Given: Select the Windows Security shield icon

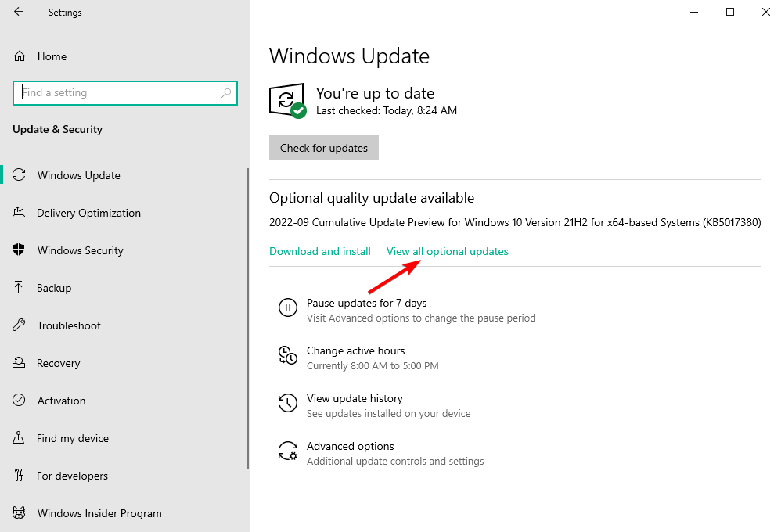Looking at the screenshot, I should 19,250.
